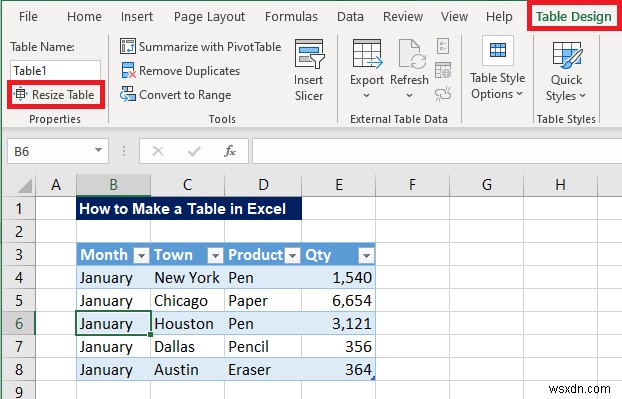Select the cell containing Pencil
622x399 pixels.
[x=263, y=347]
